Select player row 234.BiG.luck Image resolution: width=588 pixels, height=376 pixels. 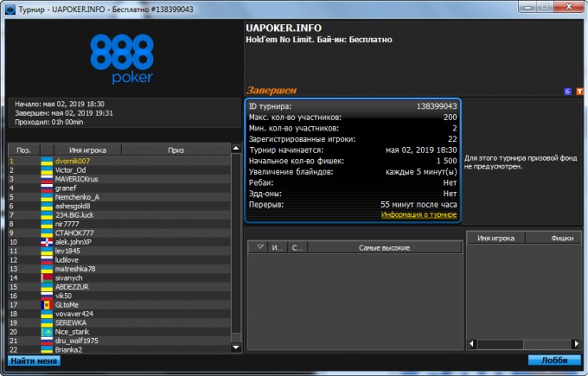(119, 215)
